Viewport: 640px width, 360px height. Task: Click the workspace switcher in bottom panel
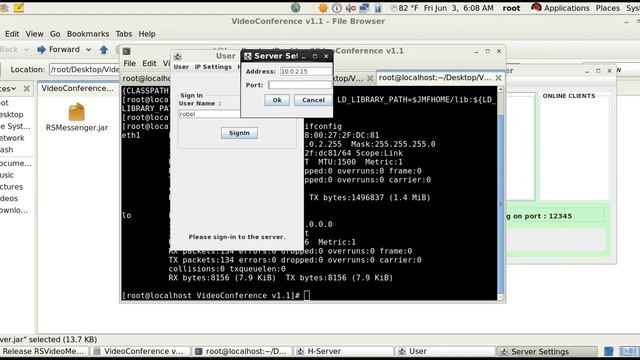[629, 351]
